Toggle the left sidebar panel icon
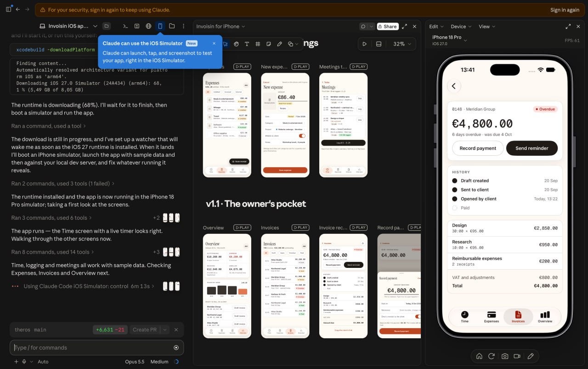The height and width of the screenshot is (369, 588). (8, 10)
